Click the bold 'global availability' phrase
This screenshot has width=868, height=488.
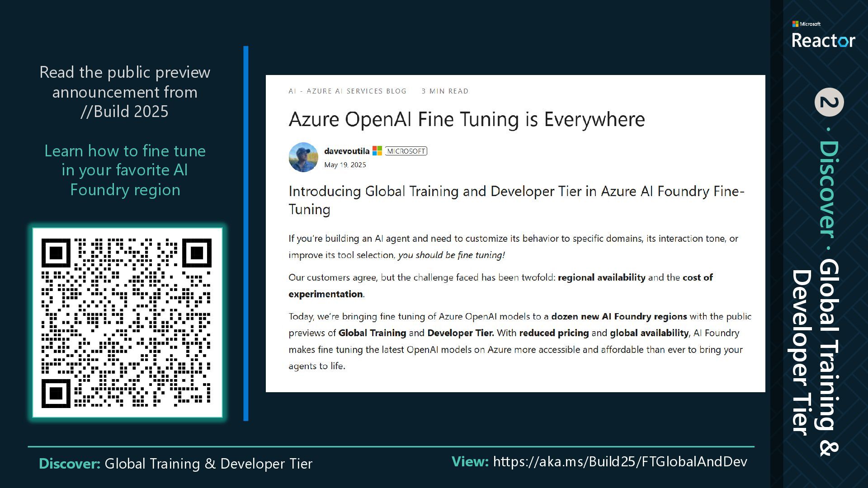pos(649,333)
